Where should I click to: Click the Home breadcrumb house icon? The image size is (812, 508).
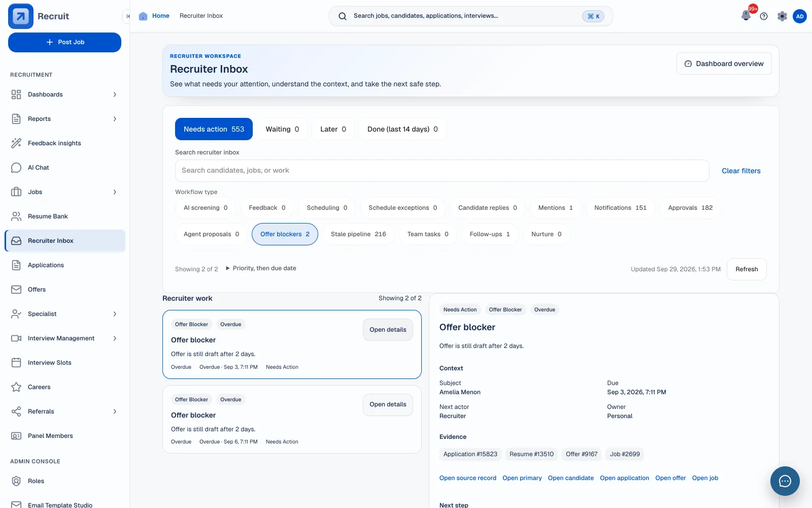143,16
